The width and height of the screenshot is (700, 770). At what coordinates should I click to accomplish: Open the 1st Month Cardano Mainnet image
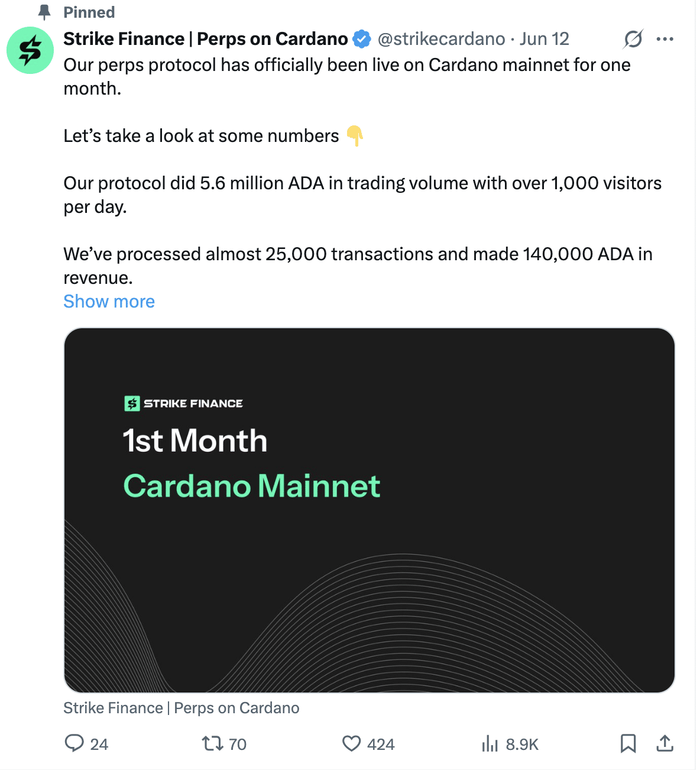click(x=369, y=510)
